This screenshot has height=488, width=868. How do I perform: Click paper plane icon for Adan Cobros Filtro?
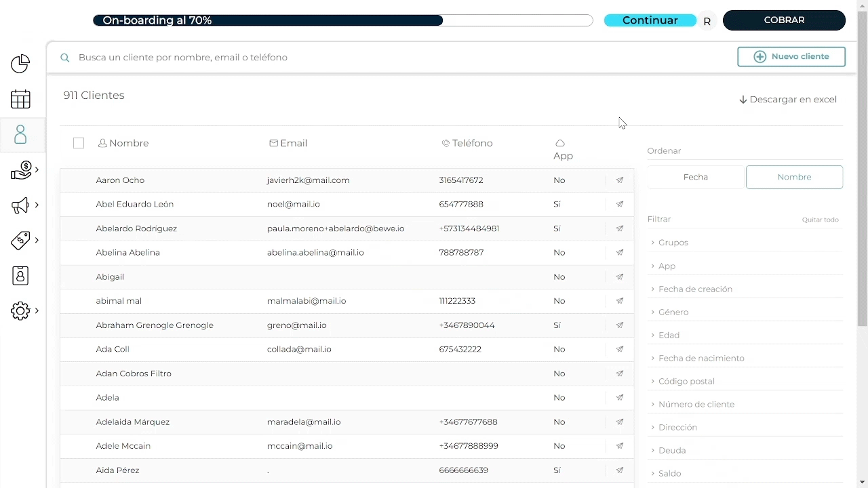pos(620,373)
